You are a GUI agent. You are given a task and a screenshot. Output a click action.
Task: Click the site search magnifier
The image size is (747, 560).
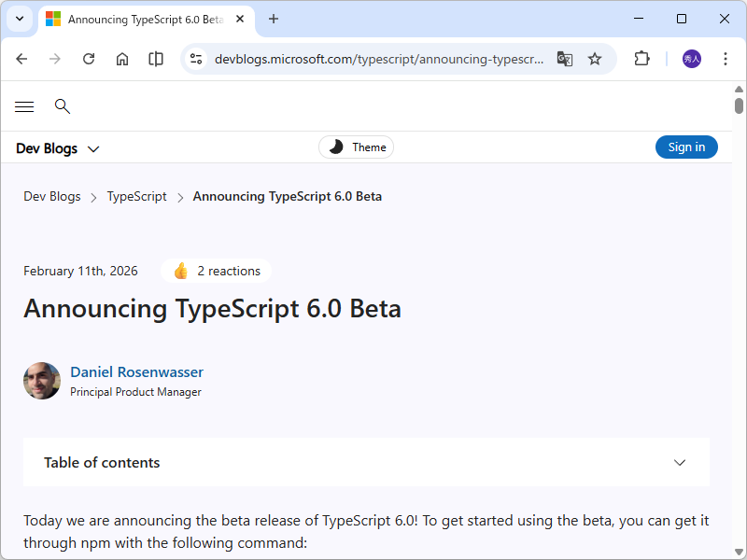[x=63, y=106]
